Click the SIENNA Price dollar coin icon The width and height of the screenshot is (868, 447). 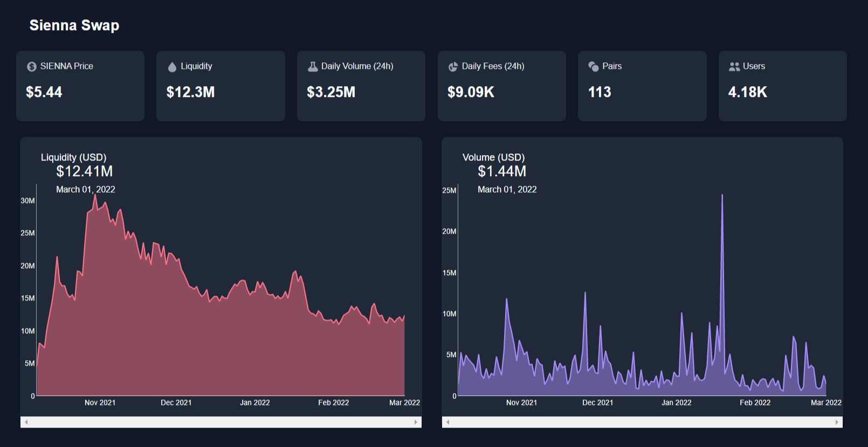(x=32, y=67)
